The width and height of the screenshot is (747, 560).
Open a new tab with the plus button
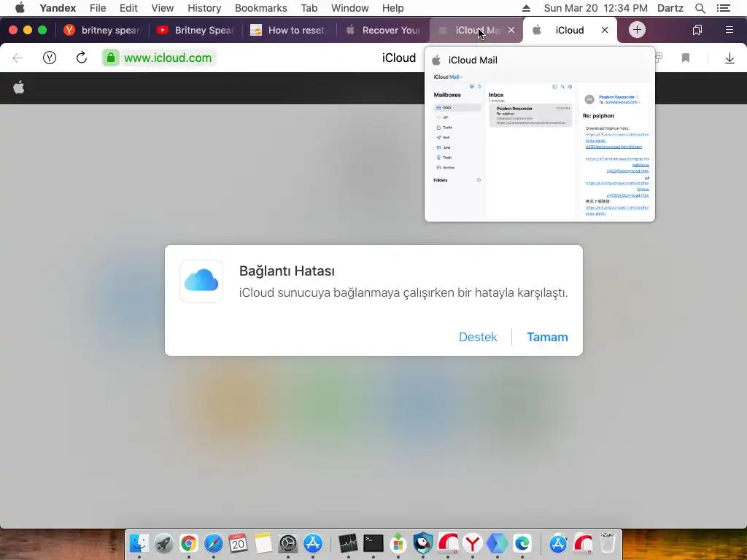coord(637,30)
